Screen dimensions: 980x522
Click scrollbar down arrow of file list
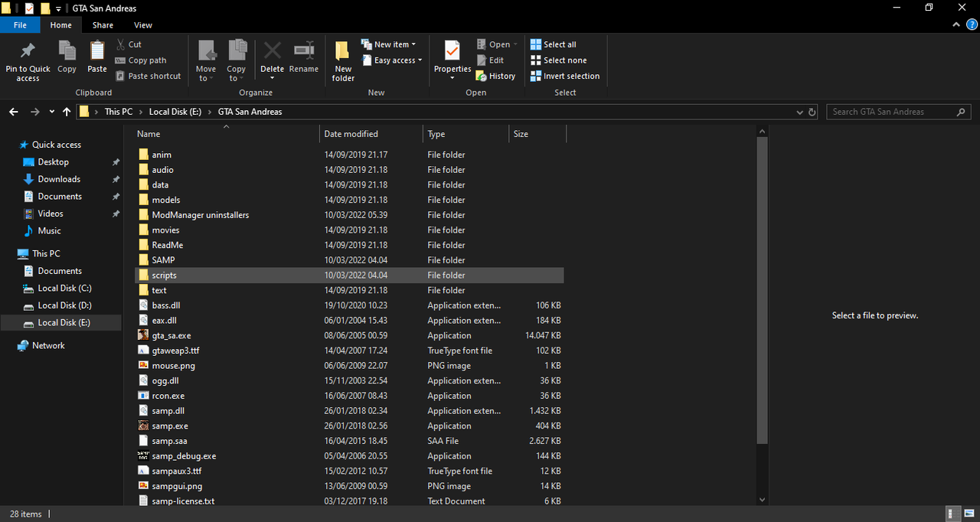(762, 500)
